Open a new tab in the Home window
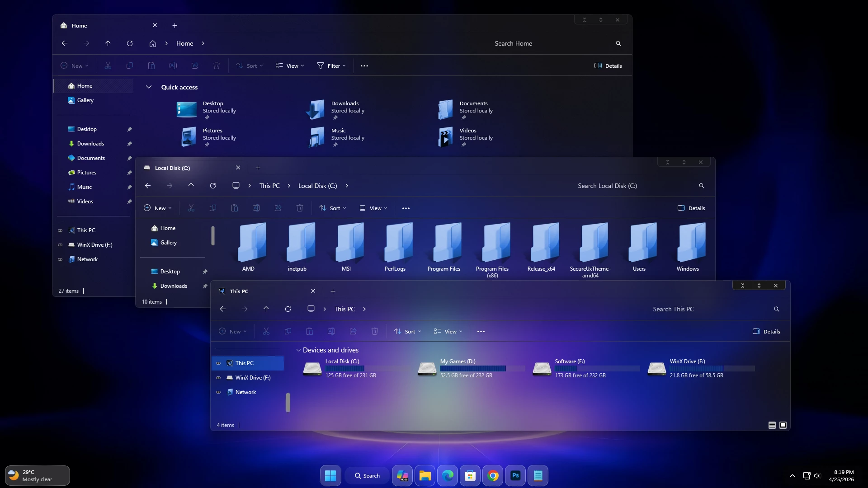This screenshot has height=488, width=868. [175, 25]
